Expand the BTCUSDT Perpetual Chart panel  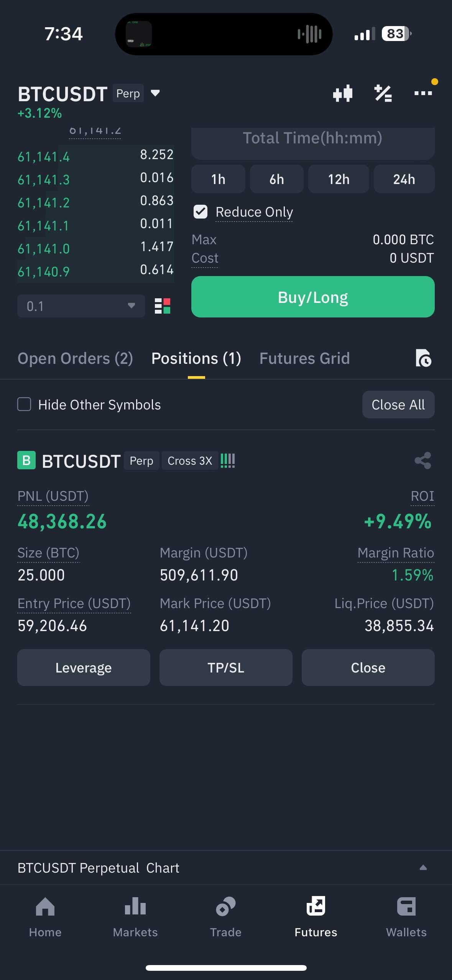point(423,868)
